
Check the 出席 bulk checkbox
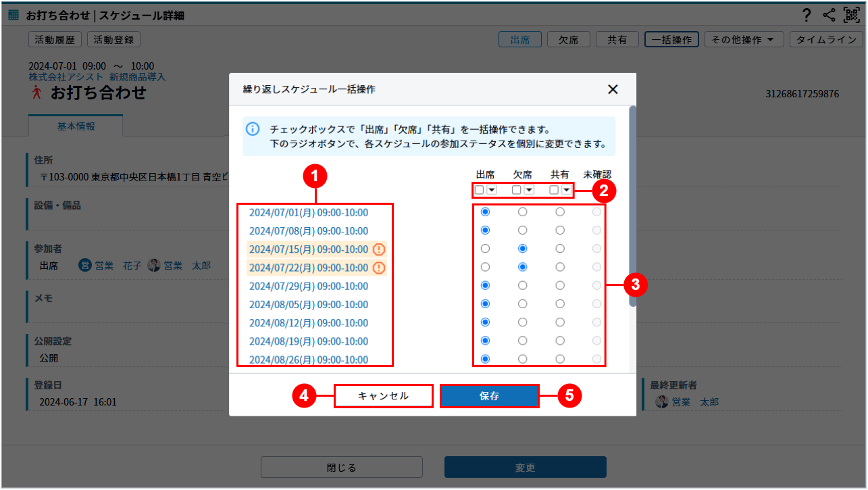[x=479, y=190]
